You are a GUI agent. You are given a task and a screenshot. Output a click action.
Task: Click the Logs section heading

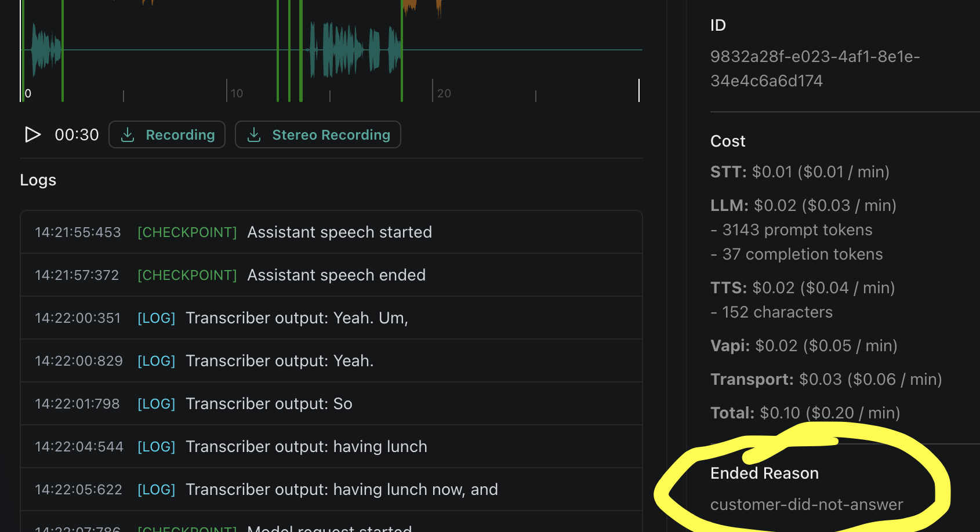38,180
